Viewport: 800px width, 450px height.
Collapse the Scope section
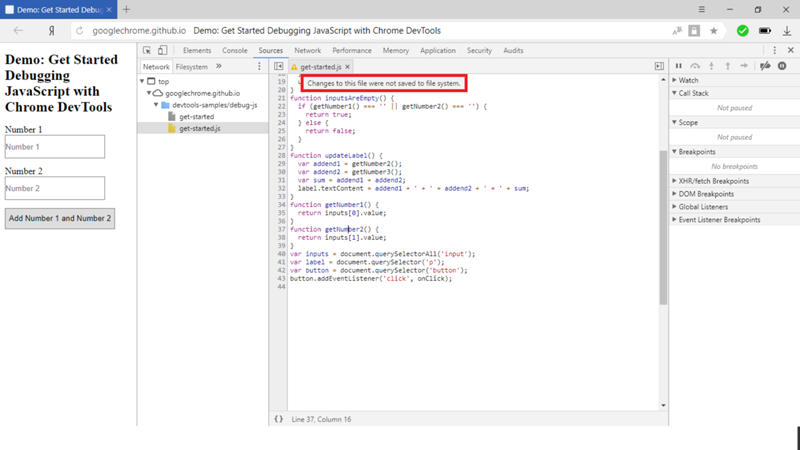674,122
